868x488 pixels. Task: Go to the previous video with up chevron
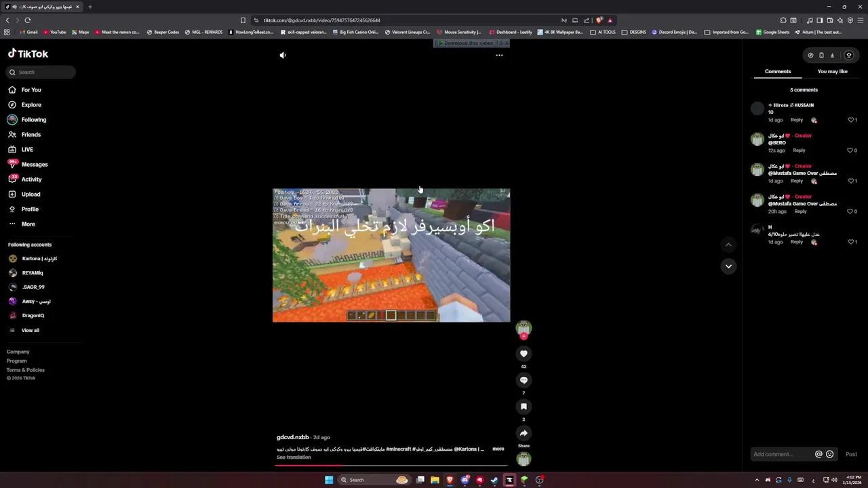click(x=728, y=245)
